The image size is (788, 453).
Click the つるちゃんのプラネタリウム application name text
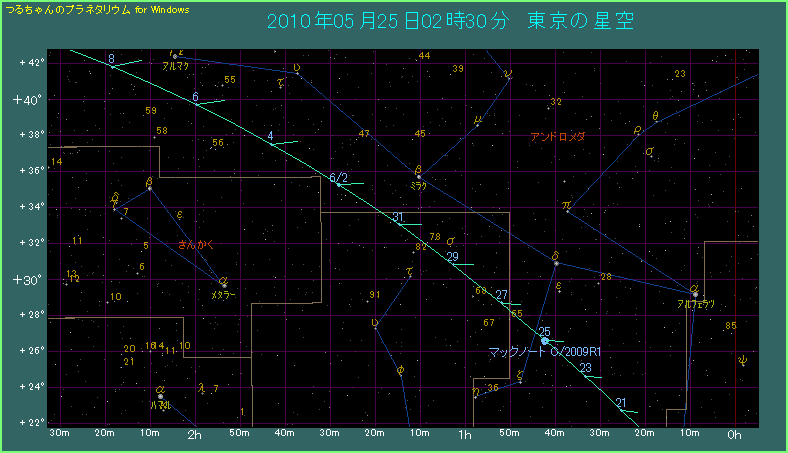tap(67, 9)
